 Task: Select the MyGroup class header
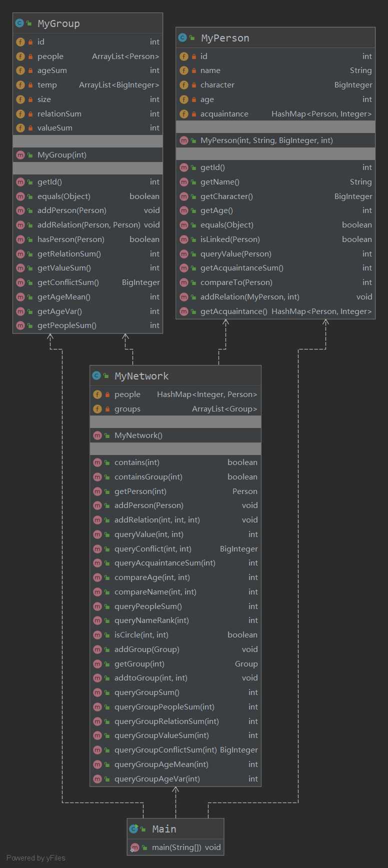pos(87,23)
